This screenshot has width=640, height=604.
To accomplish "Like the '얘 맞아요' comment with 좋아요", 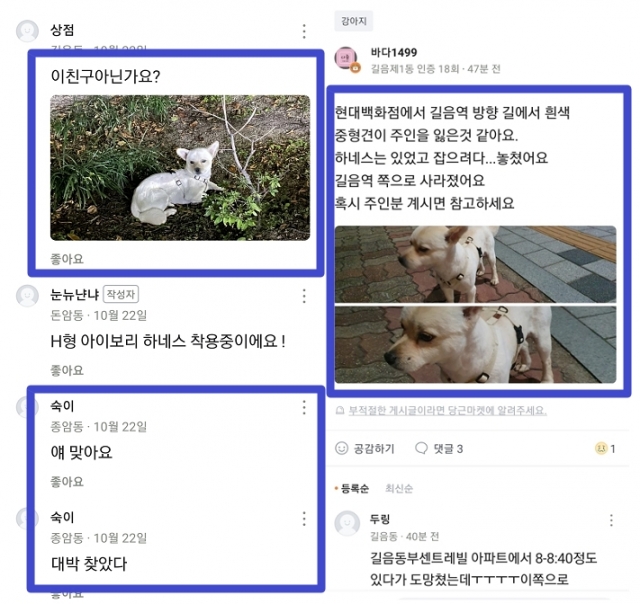I will click(67, 482).
